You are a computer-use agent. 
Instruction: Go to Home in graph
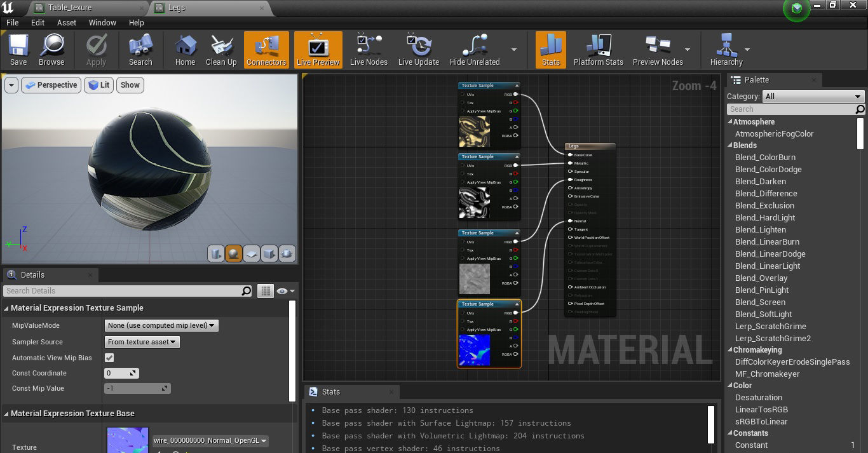point(185,50)
